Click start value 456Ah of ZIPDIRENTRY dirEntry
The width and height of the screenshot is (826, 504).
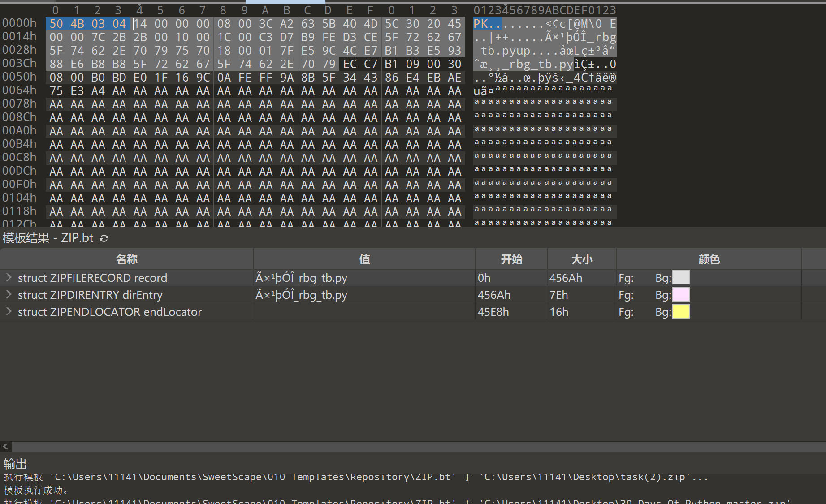pos(494,295)
